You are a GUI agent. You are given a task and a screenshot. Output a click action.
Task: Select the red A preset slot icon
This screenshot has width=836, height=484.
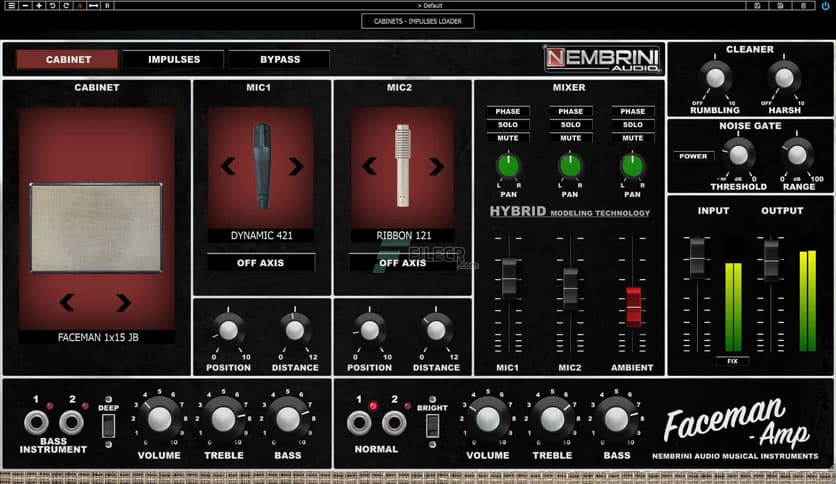click(x=80, y=5)
